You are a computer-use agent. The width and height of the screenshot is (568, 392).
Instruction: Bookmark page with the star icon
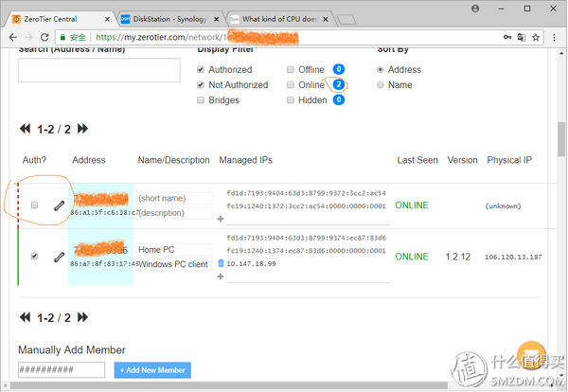pos(536,37)
